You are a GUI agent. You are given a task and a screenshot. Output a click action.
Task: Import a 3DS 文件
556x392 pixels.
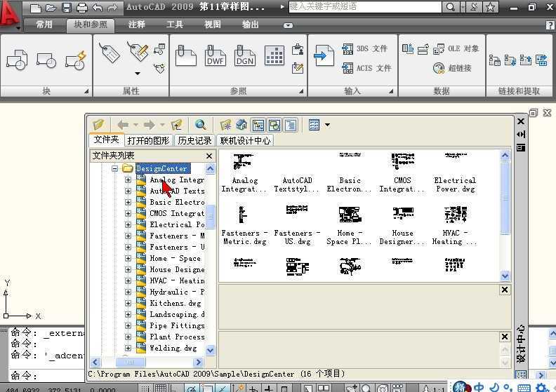(364, 49)
